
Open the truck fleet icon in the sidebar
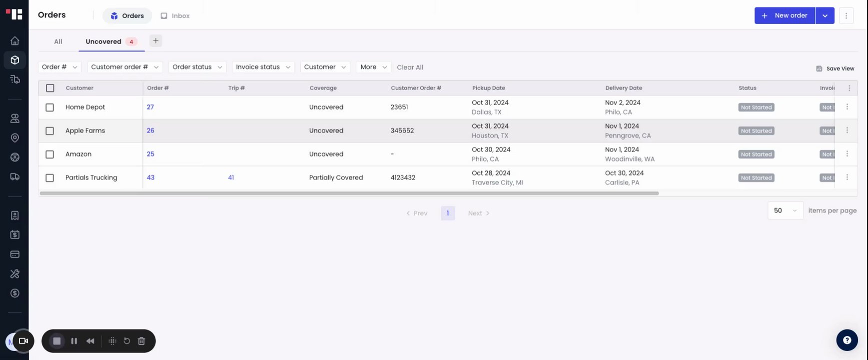(x=15, y=176)
